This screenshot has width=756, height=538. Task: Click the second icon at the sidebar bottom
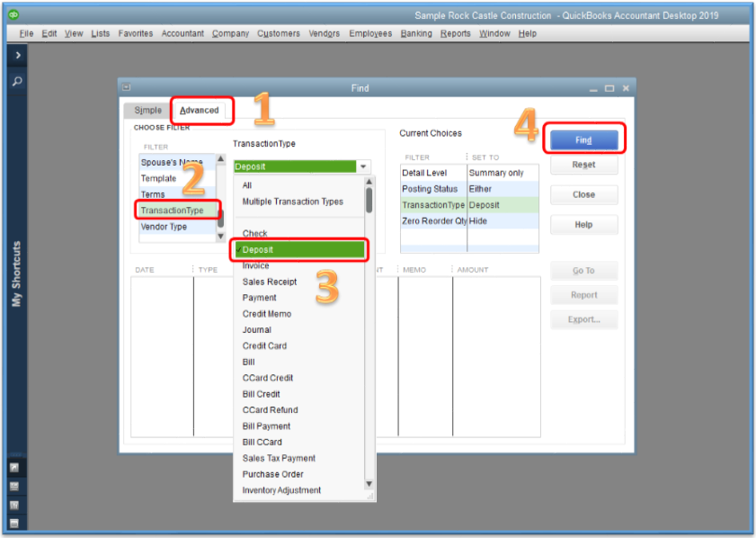coord(14,487)
